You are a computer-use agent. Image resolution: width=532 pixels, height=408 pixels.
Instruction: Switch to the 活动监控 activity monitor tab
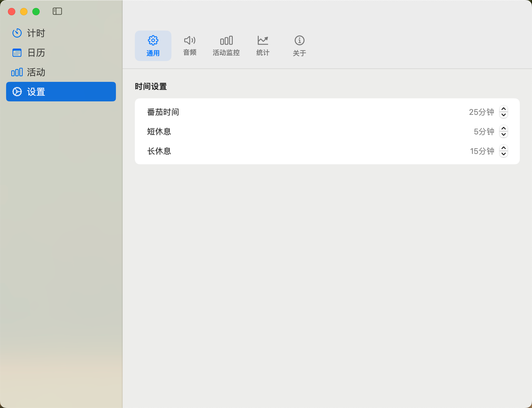[226, 46]
